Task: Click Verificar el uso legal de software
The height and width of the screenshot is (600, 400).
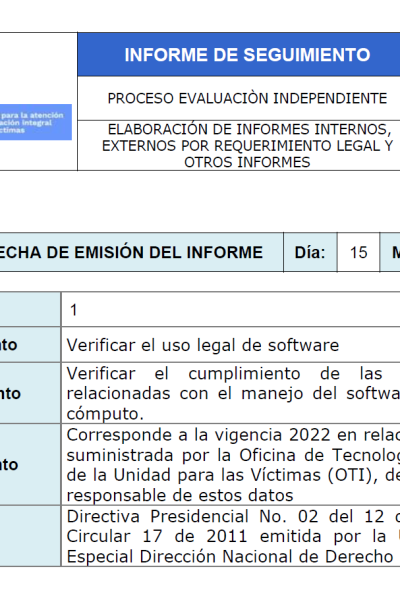Action: click(x=203, y=345)
